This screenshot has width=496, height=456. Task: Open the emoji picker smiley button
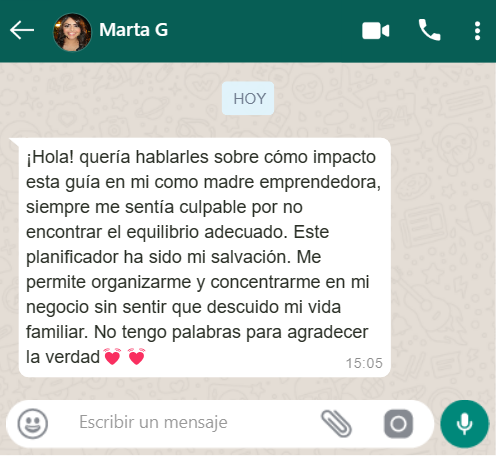pos(32,423)
